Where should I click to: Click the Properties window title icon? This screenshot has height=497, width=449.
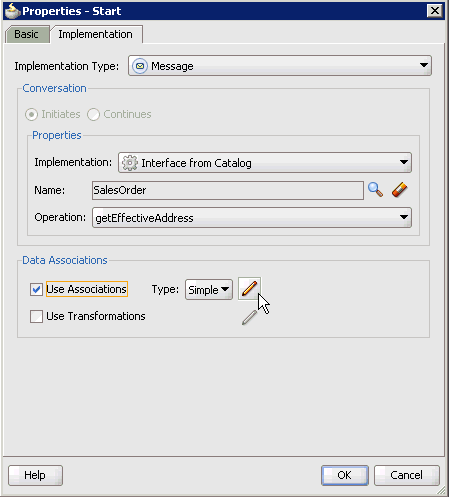[13, 11]
